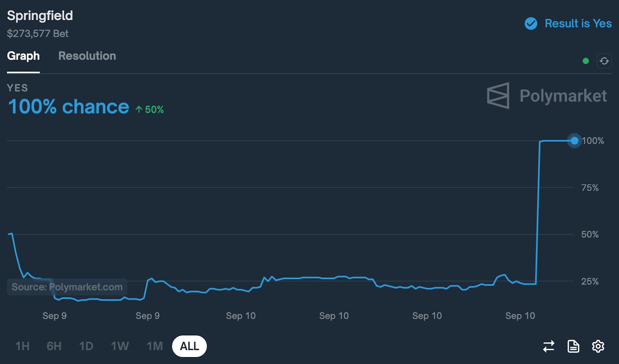Select the 6H time range

(54, 346)
